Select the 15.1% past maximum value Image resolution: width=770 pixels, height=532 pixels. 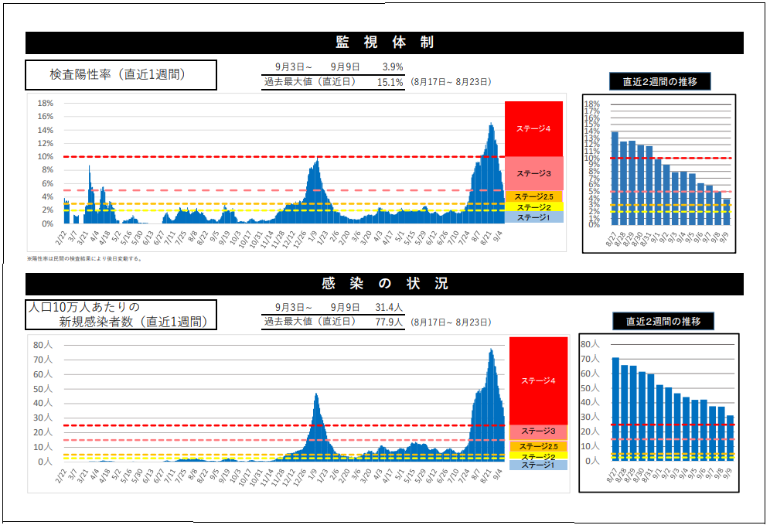coord(390,82)
